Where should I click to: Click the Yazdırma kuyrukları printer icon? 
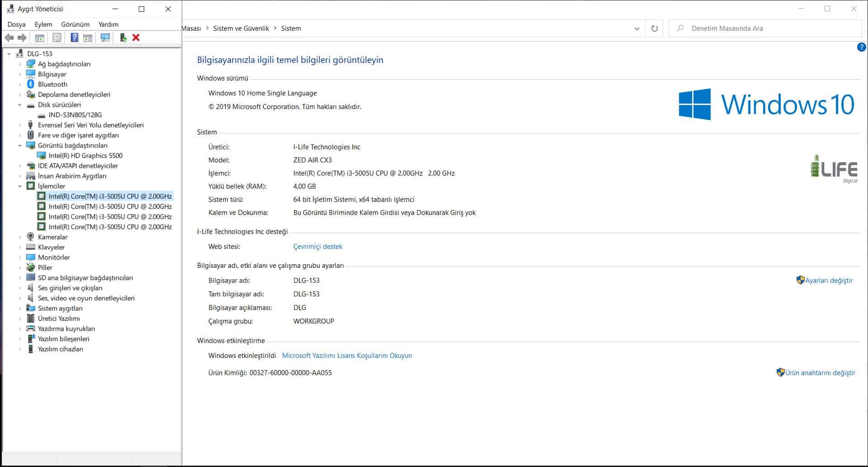(x=30, y=329)
